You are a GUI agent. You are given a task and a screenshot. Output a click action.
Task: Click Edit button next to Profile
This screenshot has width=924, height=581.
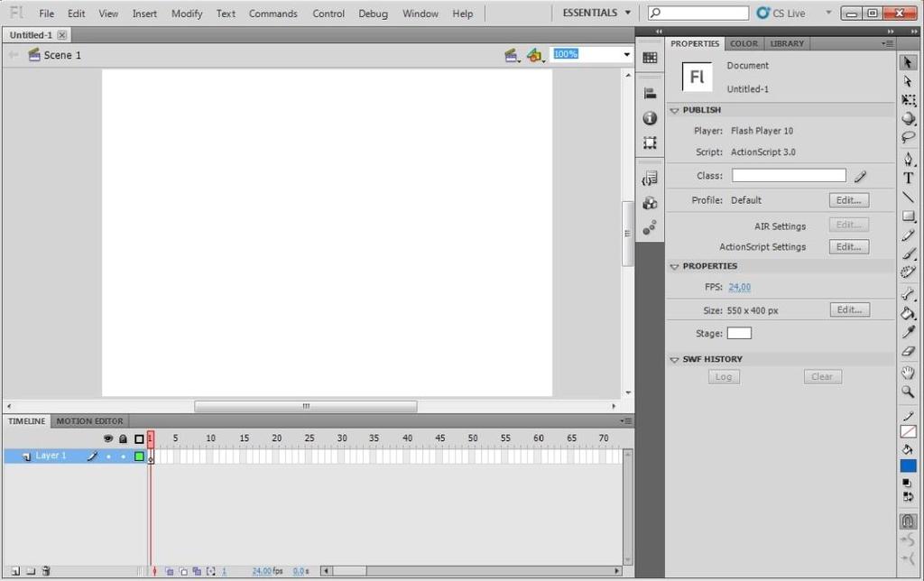click(x=848, y=200)
